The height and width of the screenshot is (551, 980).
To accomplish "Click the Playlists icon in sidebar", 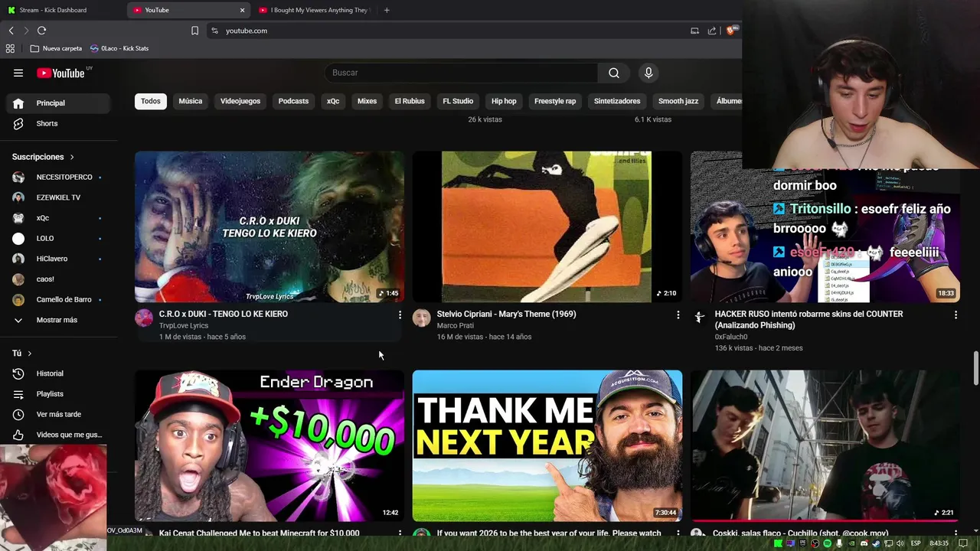I will [18, 394].
